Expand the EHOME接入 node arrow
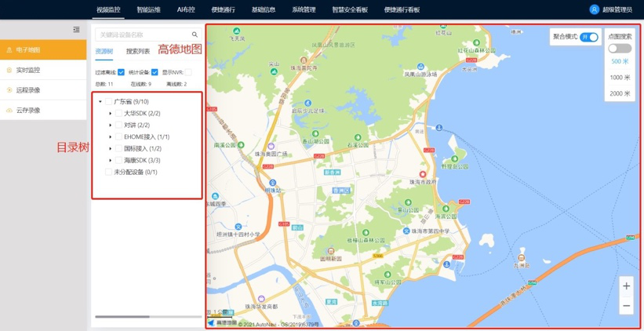 (110, 136)
